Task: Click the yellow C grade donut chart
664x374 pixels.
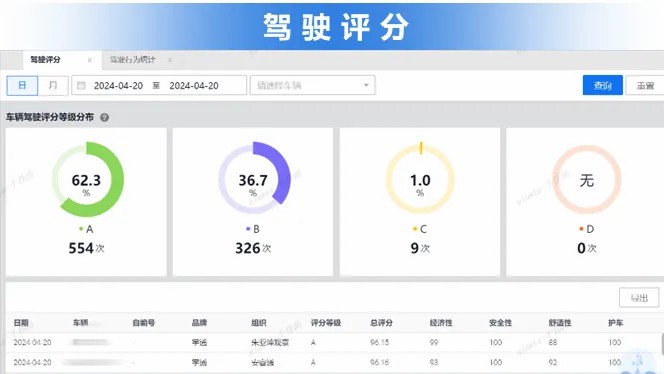Action: pyautogui.click(x=420, y=178)
